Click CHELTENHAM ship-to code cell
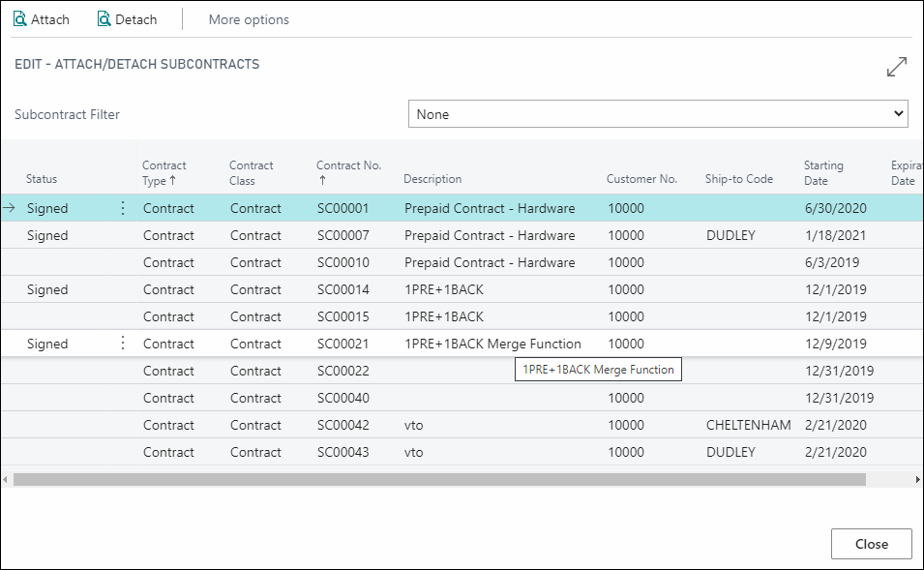 point(749,425)
